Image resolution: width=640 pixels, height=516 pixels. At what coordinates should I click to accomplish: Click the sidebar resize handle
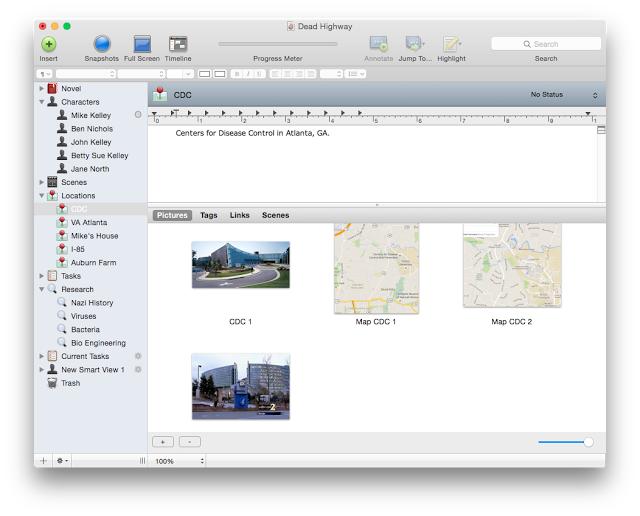click(142, 461)
